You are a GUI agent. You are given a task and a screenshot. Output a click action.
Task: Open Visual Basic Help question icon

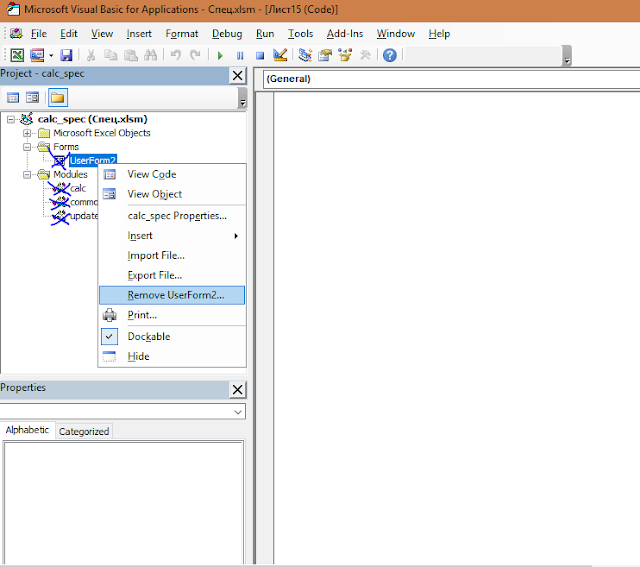390,55
